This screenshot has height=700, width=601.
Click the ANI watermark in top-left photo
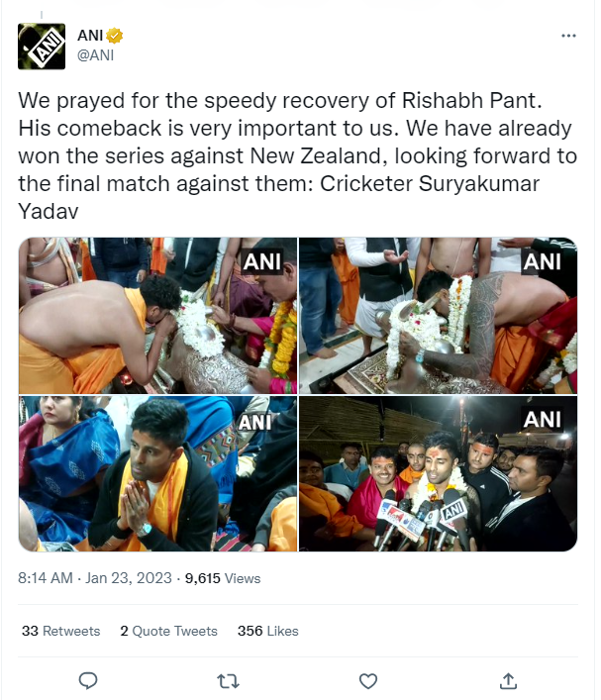(262, 261)
